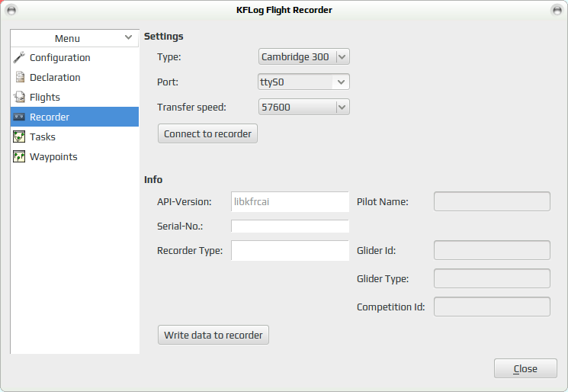568x392 pixels.
Task: Click the Pilot Name field
Action: click(492, 201)
